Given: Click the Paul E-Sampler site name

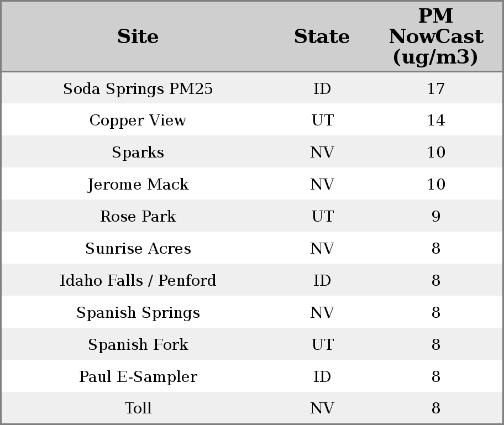Looking at the screenshot, I should 138,377.
